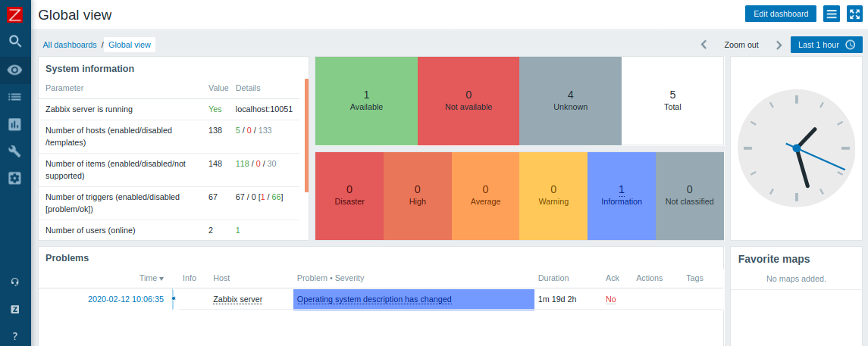Click the Edit dashboard button
Image resolution: width=868 pixels, height=346 pixels.
tap(781, 14)
